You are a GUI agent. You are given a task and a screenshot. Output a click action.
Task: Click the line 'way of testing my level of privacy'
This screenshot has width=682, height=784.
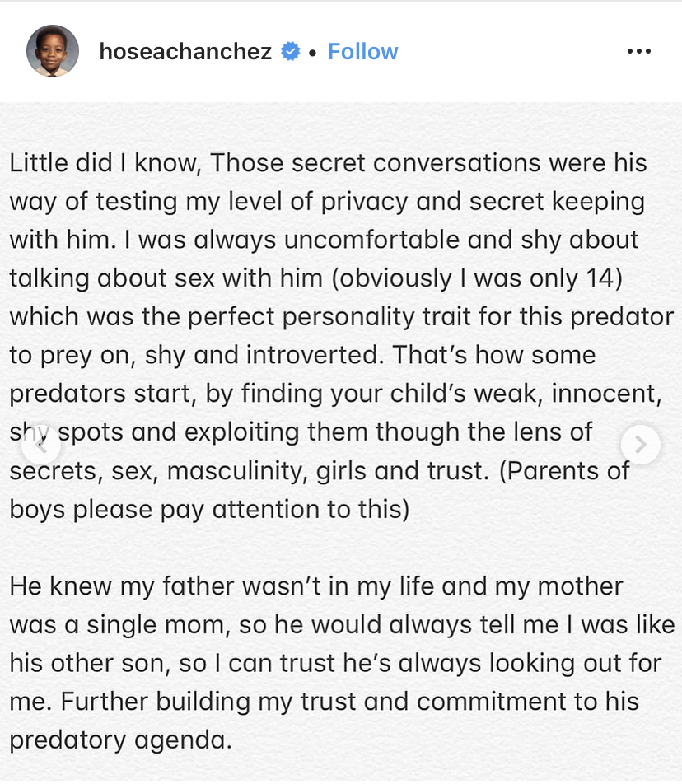pyautogui.click(x=328, y=202)
